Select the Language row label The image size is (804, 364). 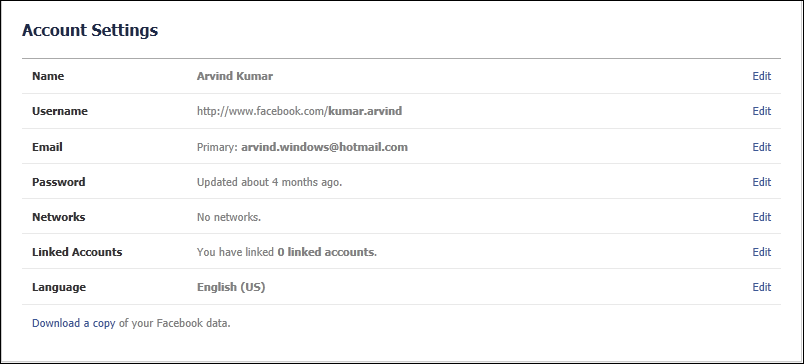pyautogui.click(x=59, y=287)
